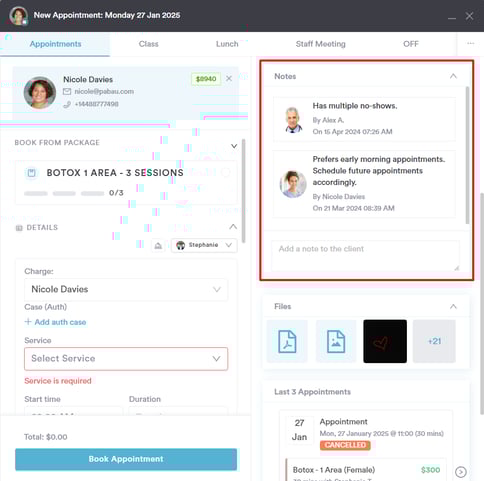Expand the Book From Package section
Screen dimensions: 484x481
(x=234, y=146)
